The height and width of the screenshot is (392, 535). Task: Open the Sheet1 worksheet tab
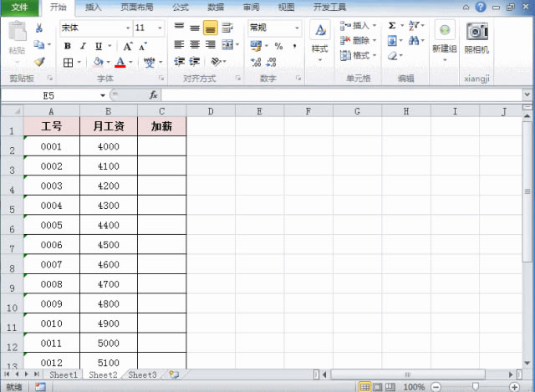[64, 374]
